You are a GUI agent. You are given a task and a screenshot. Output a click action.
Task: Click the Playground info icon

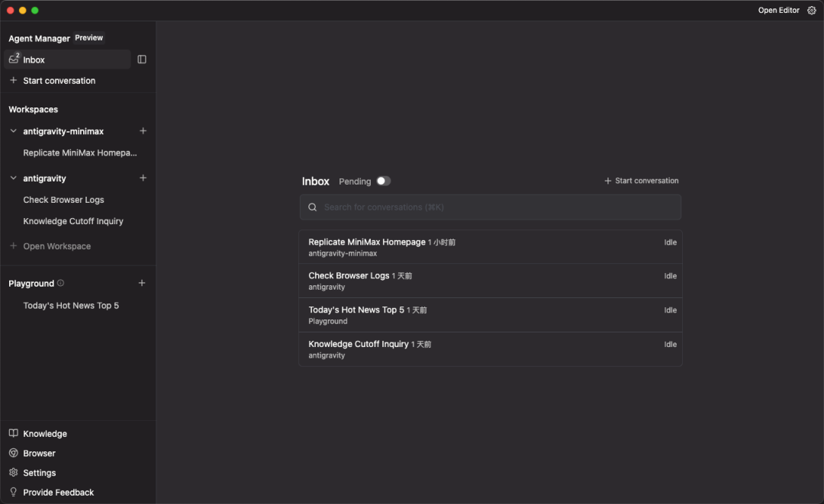pyautogui.click(x=61, y=283)
